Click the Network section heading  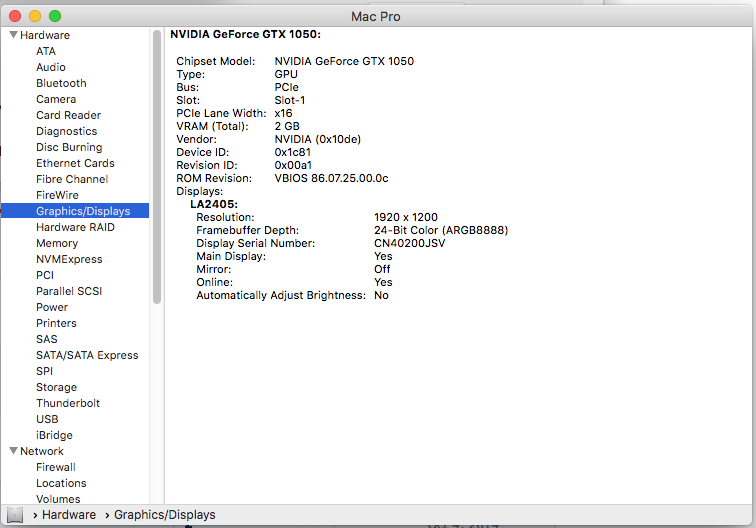click(42, 451)
